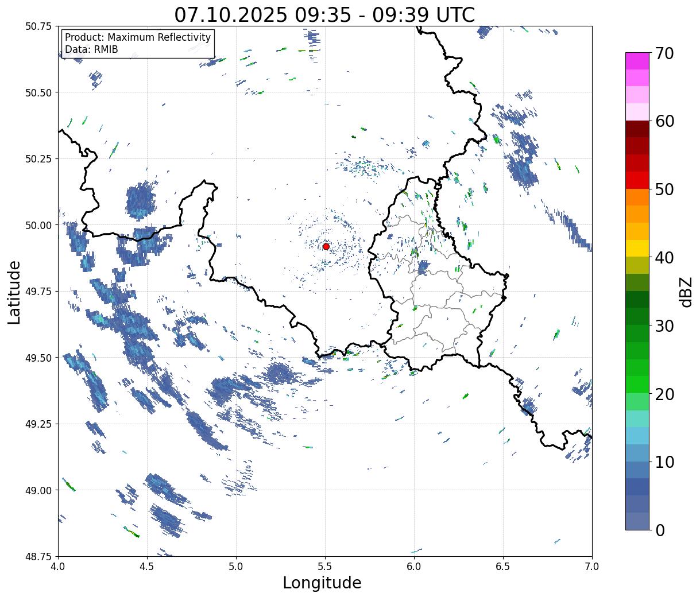Click the 5.0 longitude tick label
Image resolution: width=700 pixels, height=597 pixels.
pos(236,567)
